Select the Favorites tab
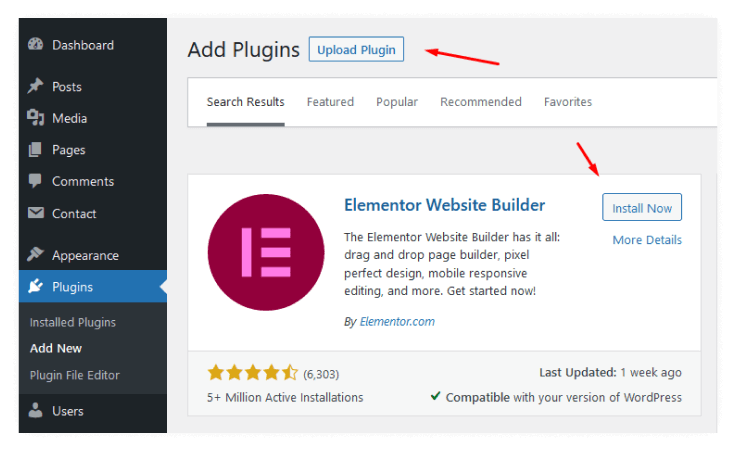Image resolution: width=736 pixels, height=451 pixels. click(567, 102)
